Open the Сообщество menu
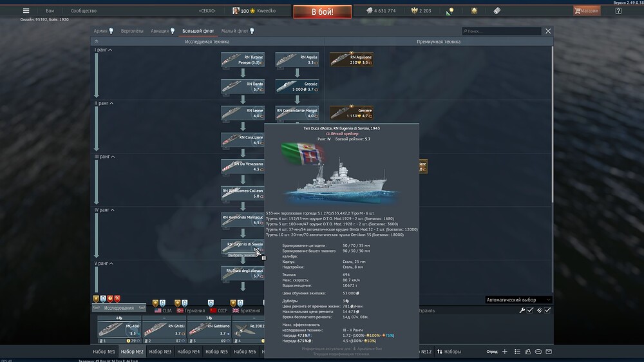The width and height of the screenshot is (644, 362). tap(84, 11)
